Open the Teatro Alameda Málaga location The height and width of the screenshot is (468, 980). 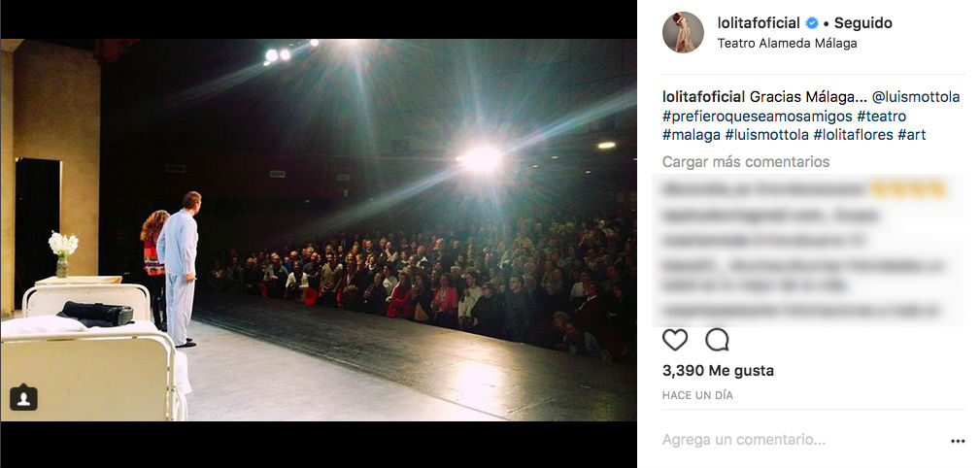(x=787, y=43)
